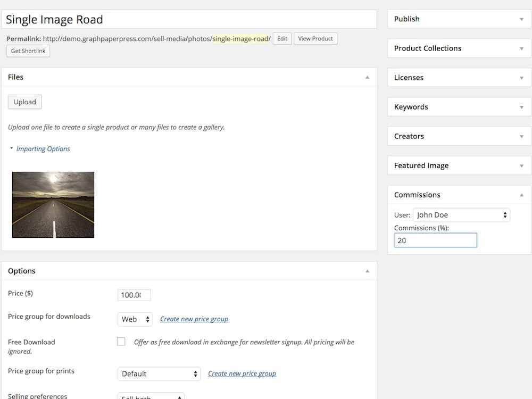Enable the Free Download checkbox

[121, 342]
